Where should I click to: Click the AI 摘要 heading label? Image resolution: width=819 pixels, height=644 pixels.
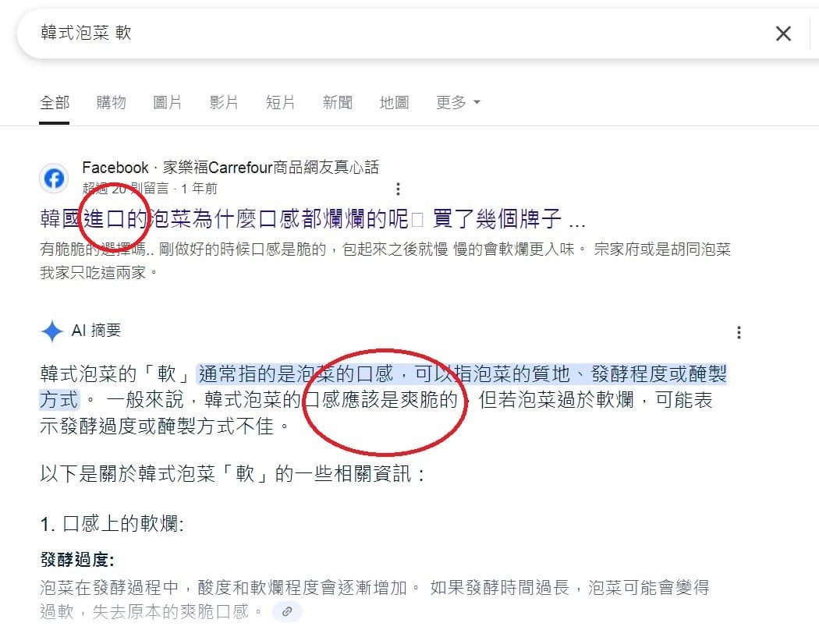coord(96,331)
